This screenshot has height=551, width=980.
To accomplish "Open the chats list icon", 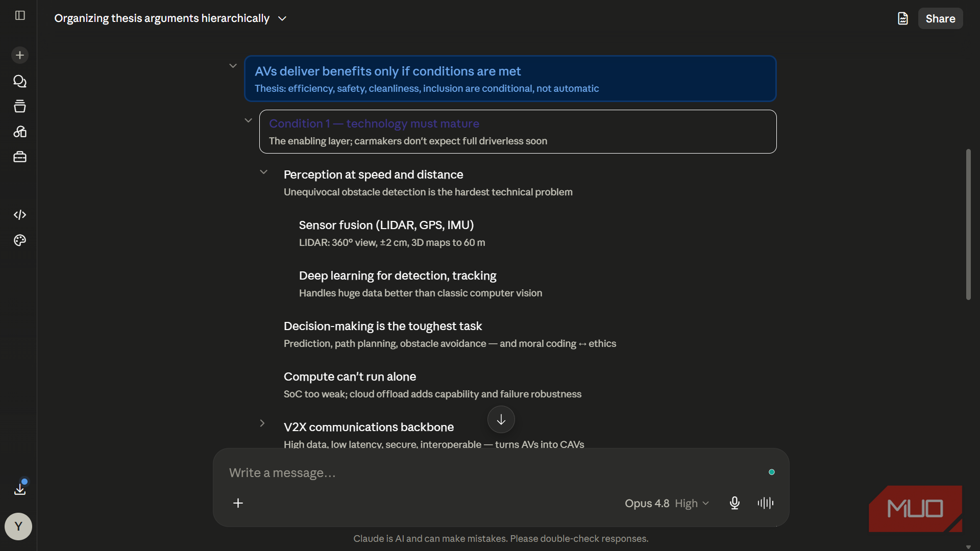I will (20, 81).
